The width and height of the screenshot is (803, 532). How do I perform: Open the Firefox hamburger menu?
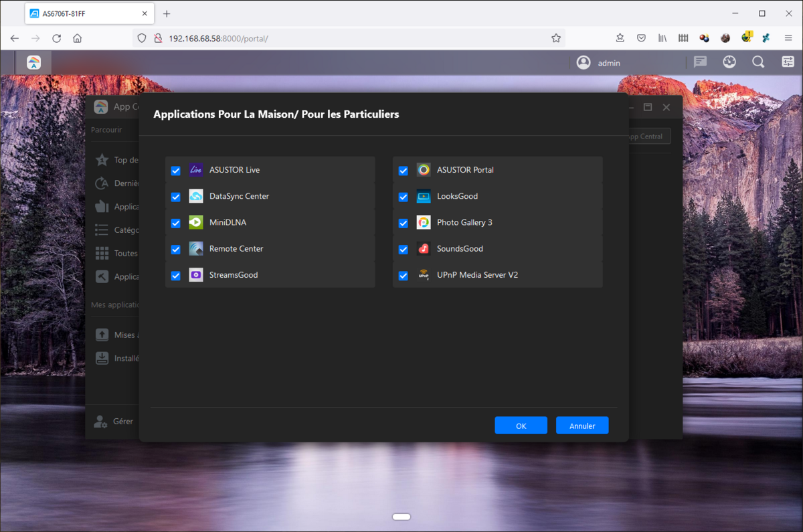coord(788,38)
